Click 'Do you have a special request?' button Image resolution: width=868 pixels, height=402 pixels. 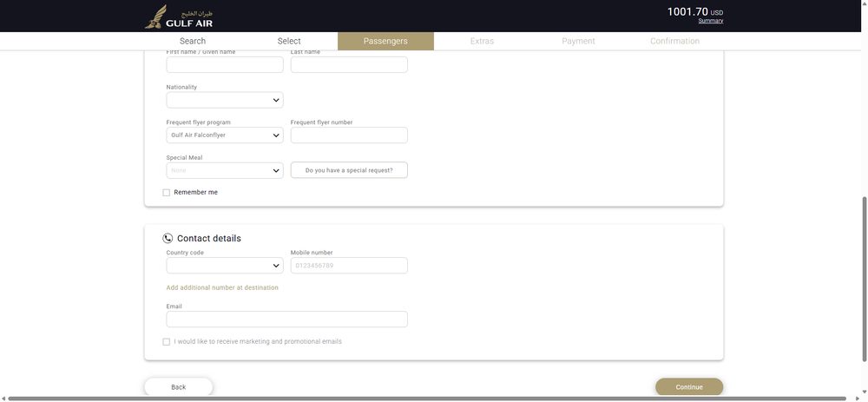coord(349,170)
